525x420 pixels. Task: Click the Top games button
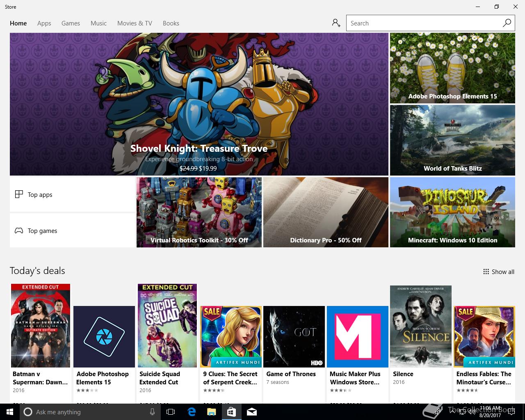(x=72, y=231)
